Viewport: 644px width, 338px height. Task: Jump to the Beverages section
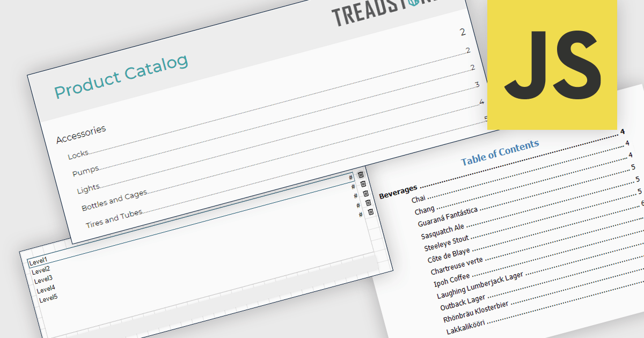click(x=398, y=192)
